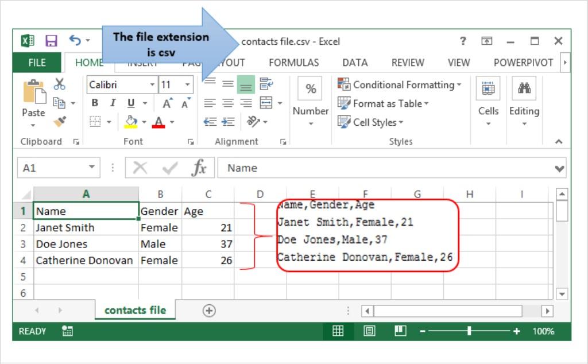Image resolution: width=588 pixels, height=364 pixels.
Task: Click the Borders icon
Action: 95,122
